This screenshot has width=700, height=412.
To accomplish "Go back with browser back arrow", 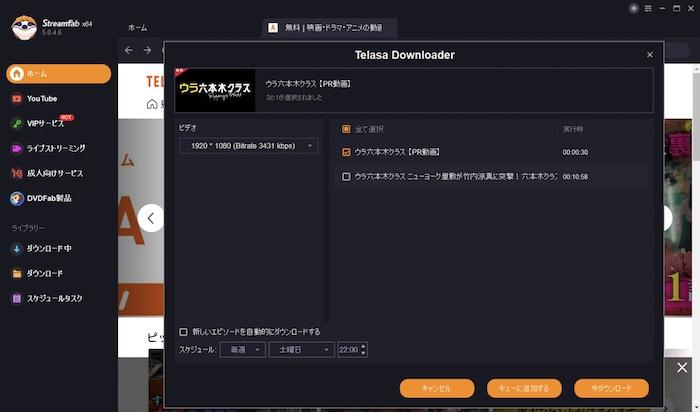I will [129, 50].
